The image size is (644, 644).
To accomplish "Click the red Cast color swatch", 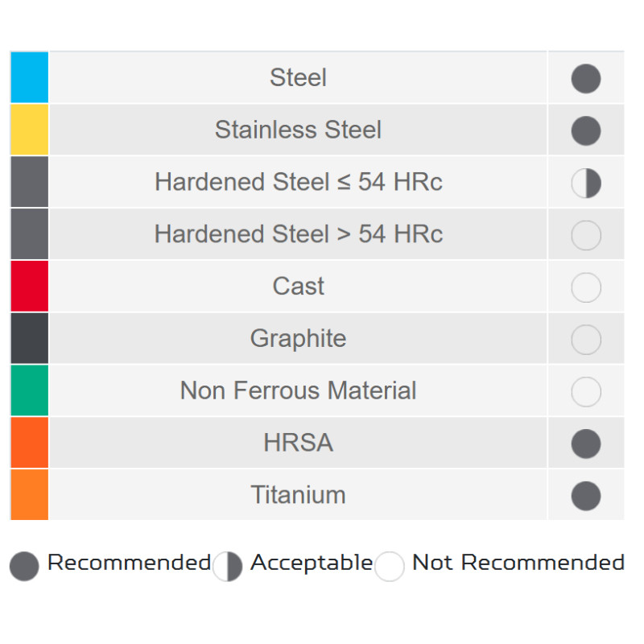I will pyautogui.click(x=30, y=286).
